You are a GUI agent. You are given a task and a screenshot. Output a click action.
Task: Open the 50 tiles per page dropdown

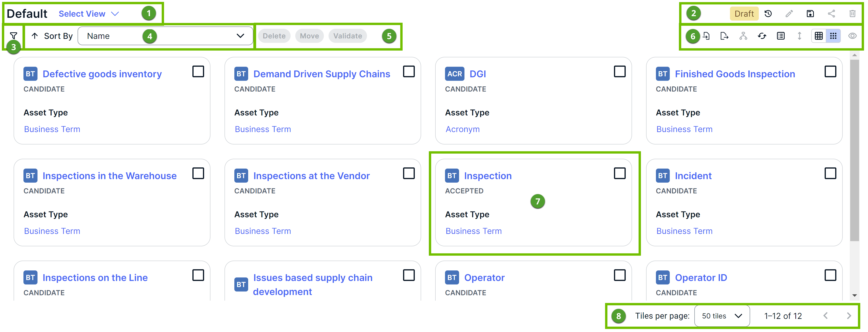click(x=722, y=316)
